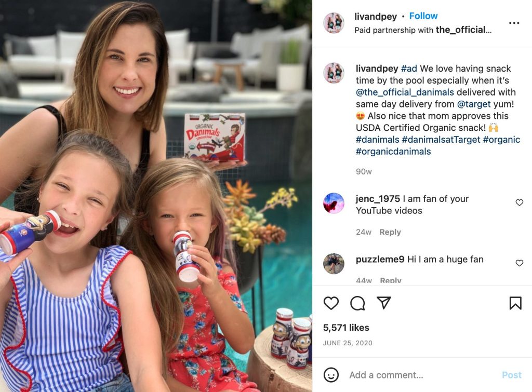View jenc_1975 profile avatar
This screenshot has width=532, height=392.
click(x=334, y=203)
